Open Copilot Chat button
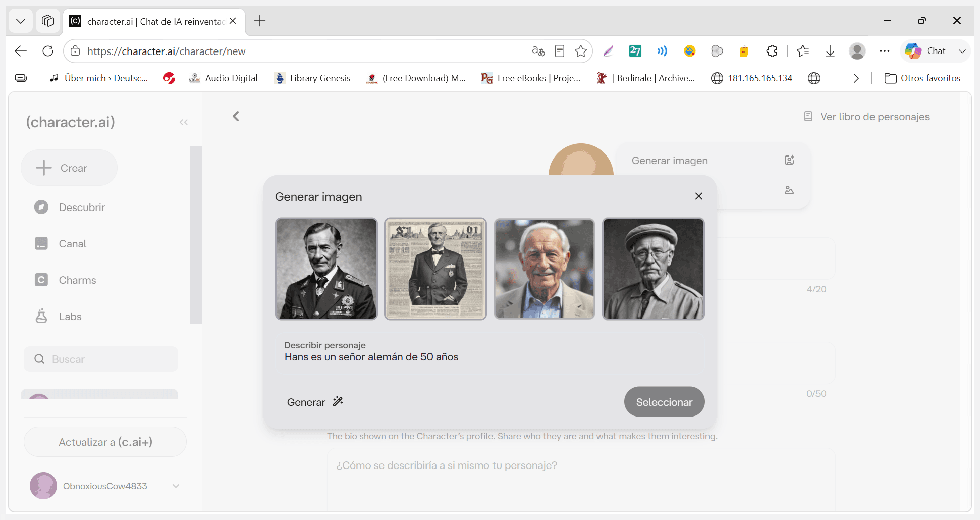This screenshot has height=520, width=980. pyautogui.click(x=925, y=51)
